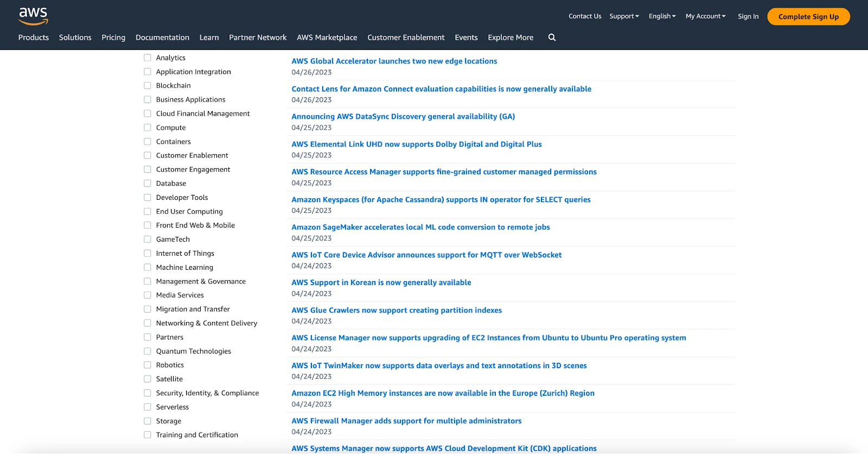Click the AWS logo
The height and width of the screenshot is (454, 868).
pos(33,16)
